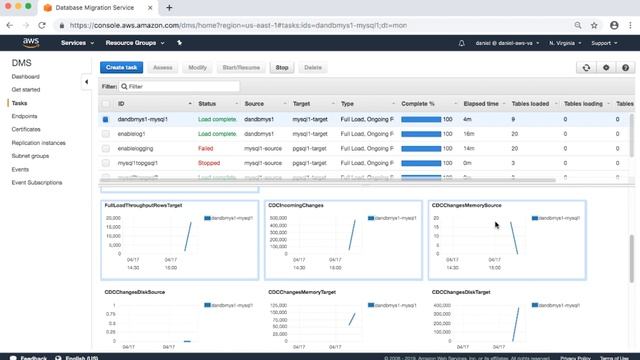The width and height of the screenshot is (640, 360).
Task: Click the Modify button
Action: click(x=198, y=67)
